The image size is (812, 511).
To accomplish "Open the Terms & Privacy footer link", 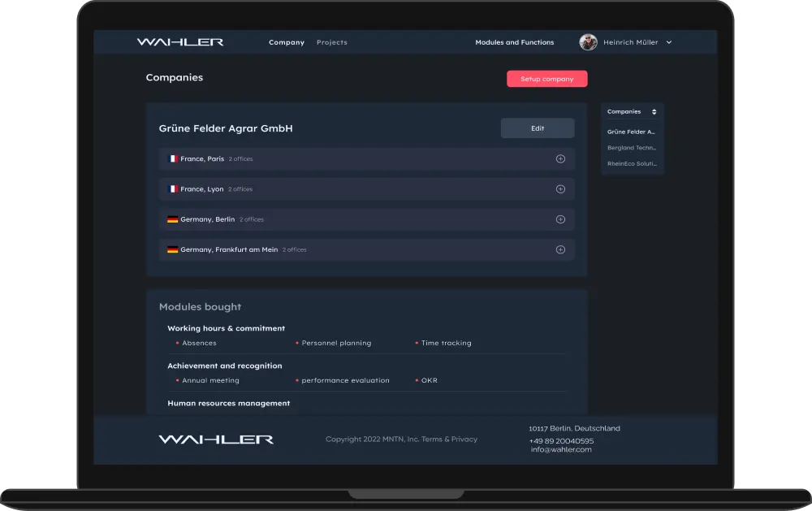I will [x=449, y=440].
